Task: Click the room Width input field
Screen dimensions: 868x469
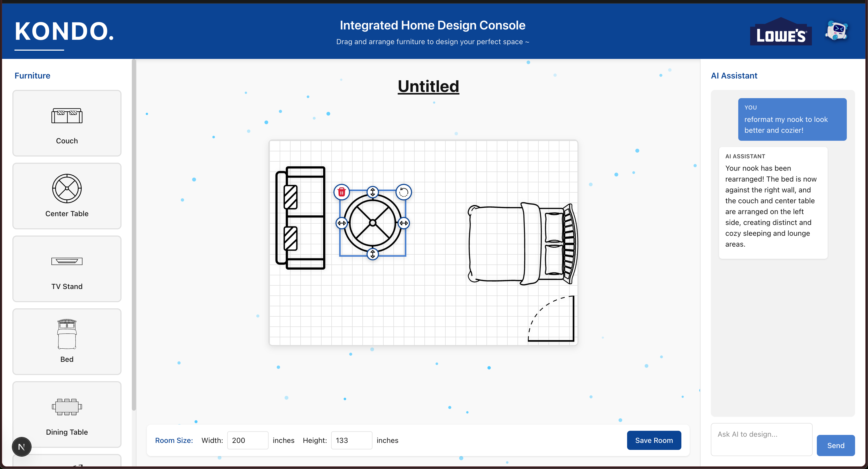Action: (247, 440)
